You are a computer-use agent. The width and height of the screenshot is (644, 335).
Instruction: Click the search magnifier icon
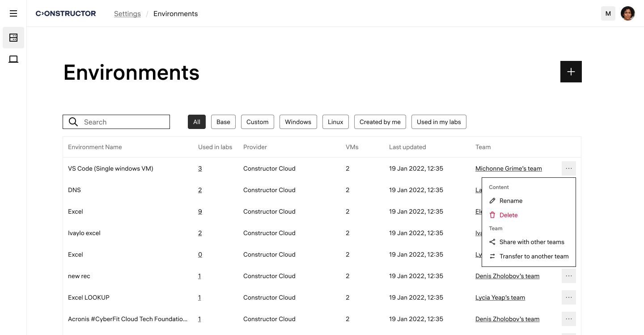[73, 122]
